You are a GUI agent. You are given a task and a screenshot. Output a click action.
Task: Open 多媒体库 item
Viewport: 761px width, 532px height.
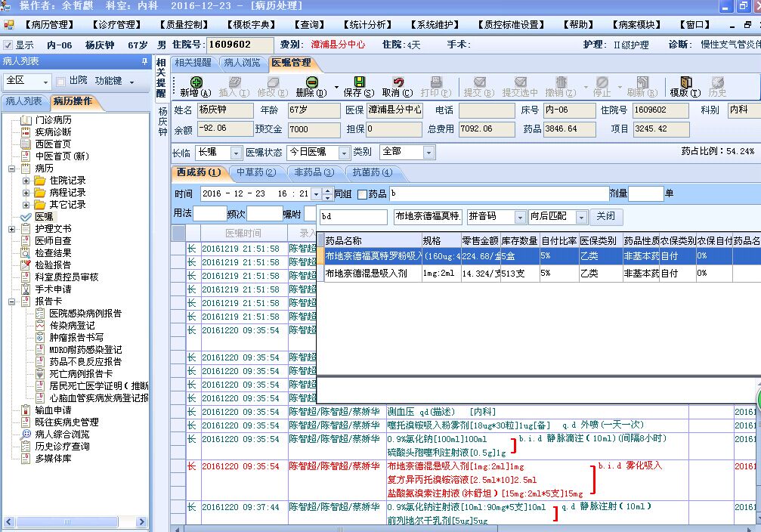click(54, 458)
